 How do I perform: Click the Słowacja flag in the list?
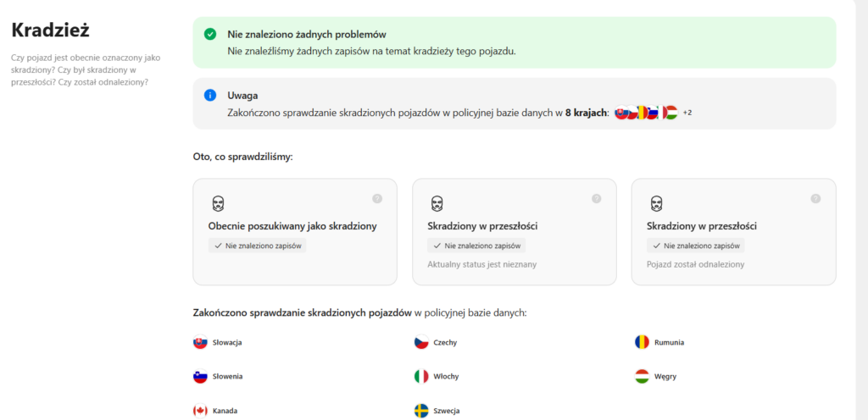[x=201, y=342]
